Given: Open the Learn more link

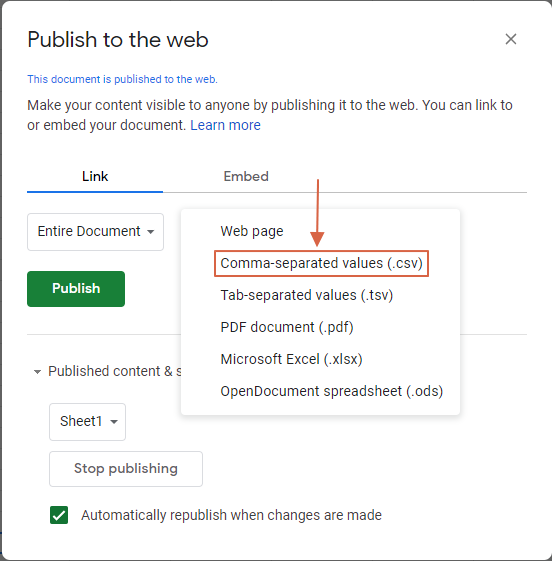Looking at the screenshot, I should coord(225,125).
